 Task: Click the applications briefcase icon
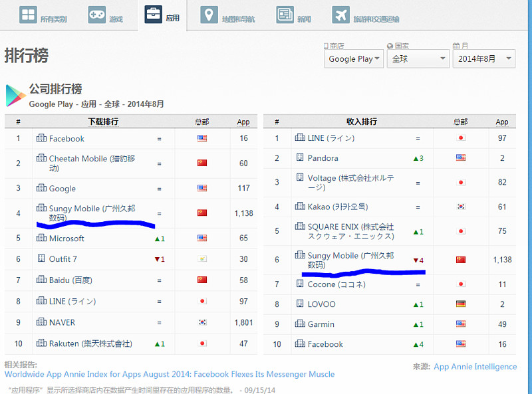click(154, 14)
